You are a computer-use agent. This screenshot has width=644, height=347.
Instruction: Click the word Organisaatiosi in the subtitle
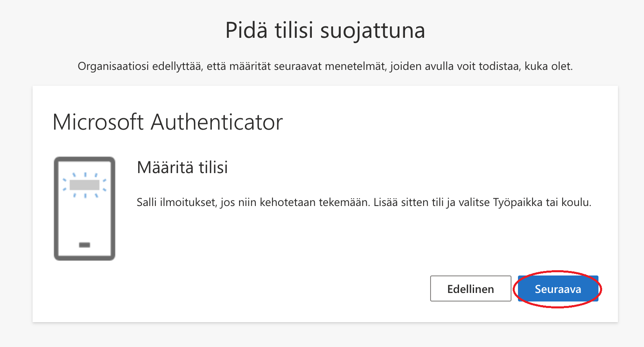coord(113,66)
